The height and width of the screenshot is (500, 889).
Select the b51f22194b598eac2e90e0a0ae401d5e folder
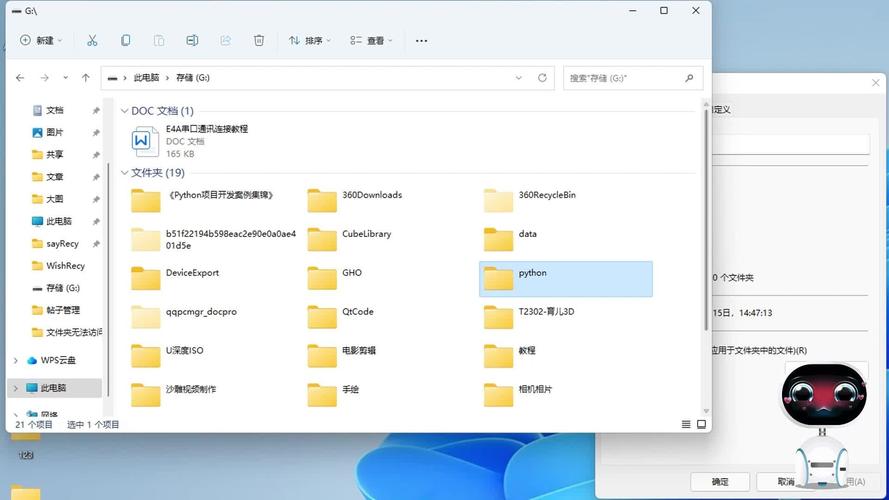tap(214, 240)
